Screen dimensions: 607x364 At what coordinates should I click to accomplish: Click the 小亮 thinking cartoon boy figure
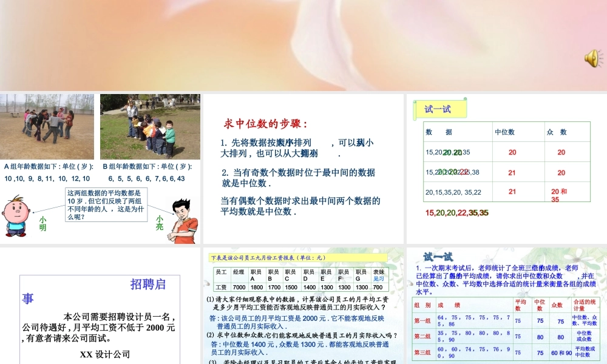(x=183, y=221)
